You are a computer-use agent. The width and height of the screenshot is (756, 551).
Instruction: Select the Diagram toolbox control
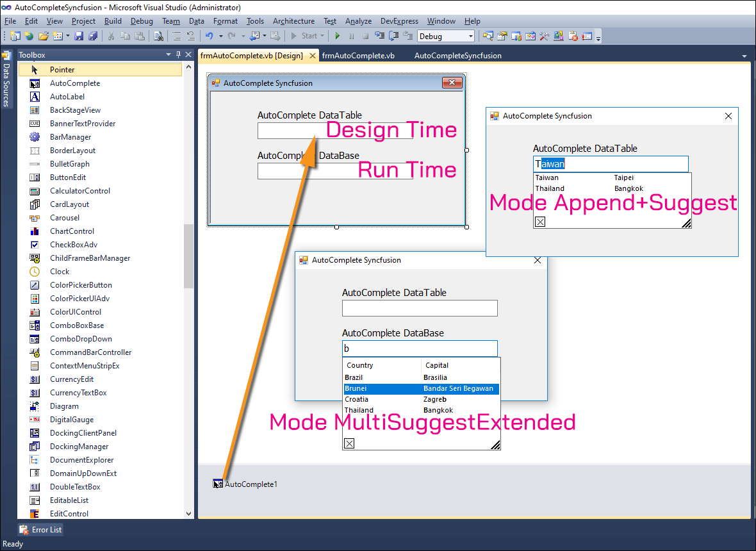[101, 406]
